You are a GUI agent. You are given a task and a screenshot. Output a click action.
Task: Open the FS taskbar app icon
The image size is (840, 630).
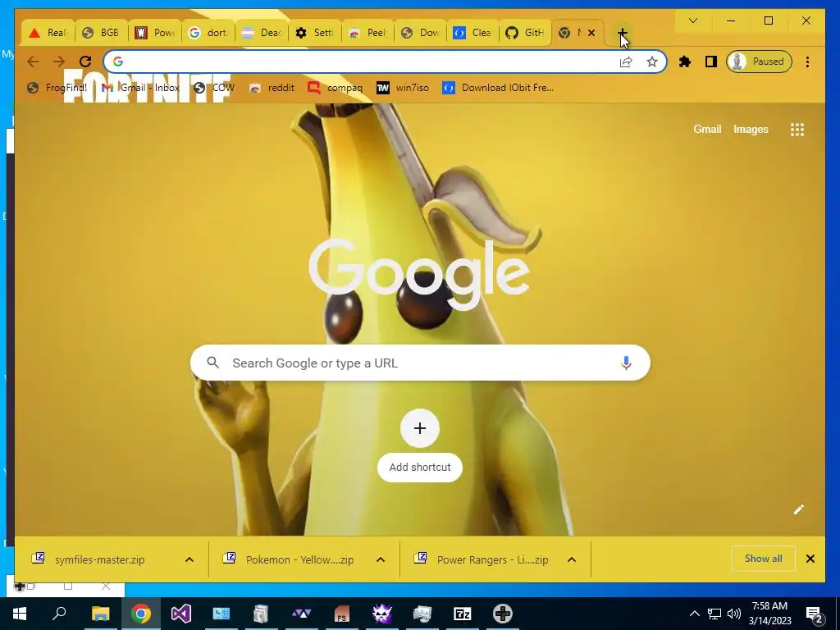342,614
